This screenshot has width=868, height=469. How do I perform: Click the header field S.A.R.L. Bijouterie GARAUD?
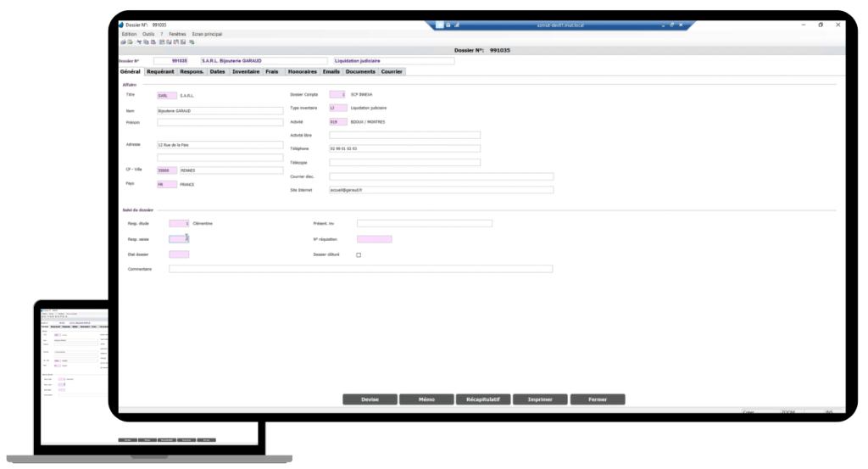[x=264, y=61]
